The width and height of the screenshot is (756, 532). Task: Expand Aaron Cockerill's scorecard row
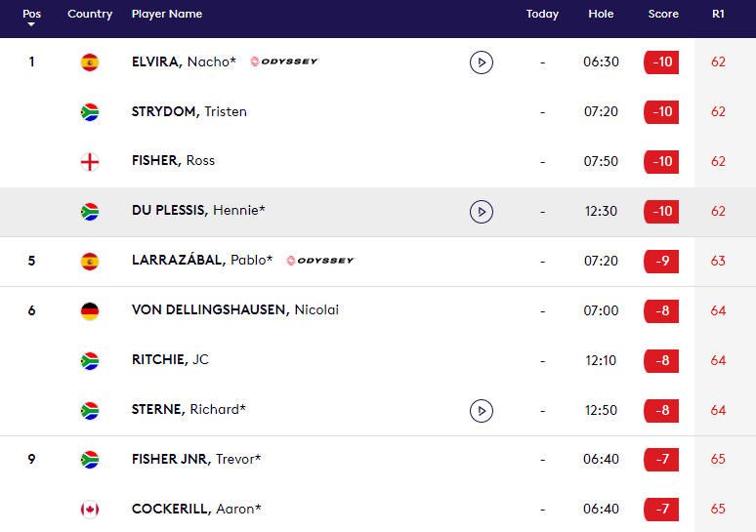[x=391, y=510]
